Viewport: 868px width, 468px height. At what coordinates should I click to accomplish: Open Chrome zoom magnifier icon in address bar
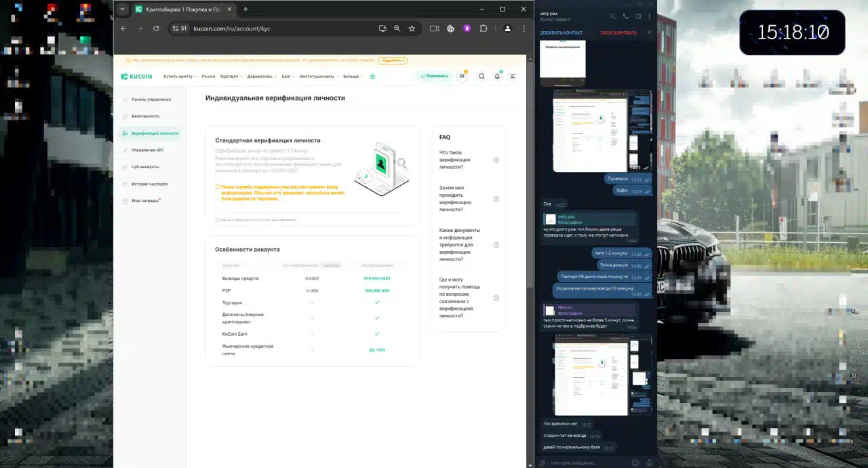397,28
